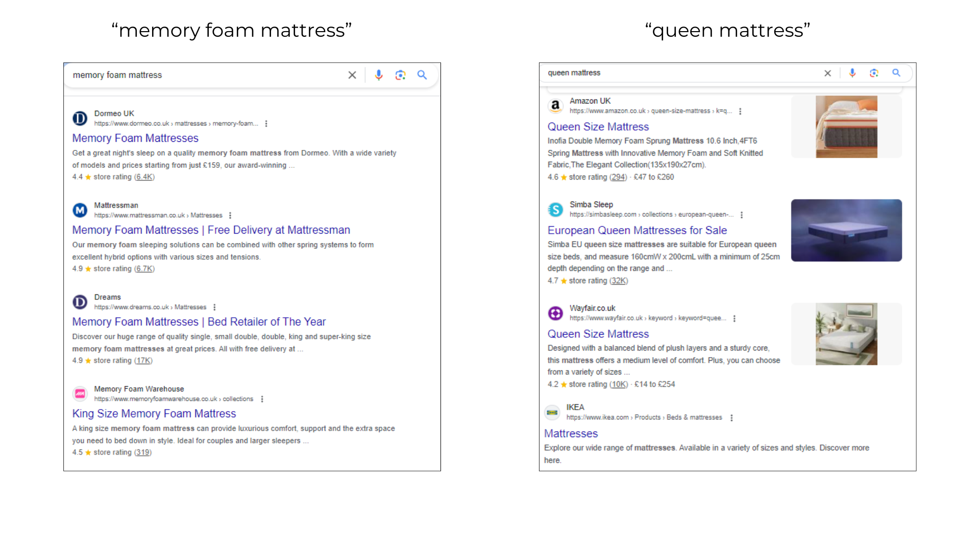The width and height of the screenshot is (980, 551).
Task: Open Dormeo Memory Foam Mattresses link
Action: (x=135, y=138)
